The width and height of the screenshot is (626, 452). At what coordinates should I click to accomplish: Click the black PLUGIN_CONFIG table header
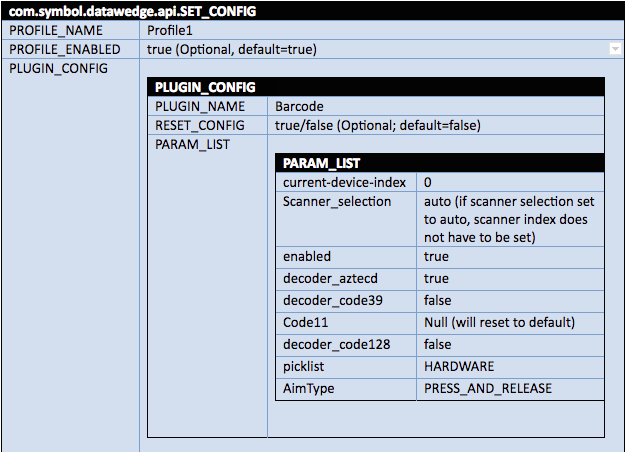point(376,87)
